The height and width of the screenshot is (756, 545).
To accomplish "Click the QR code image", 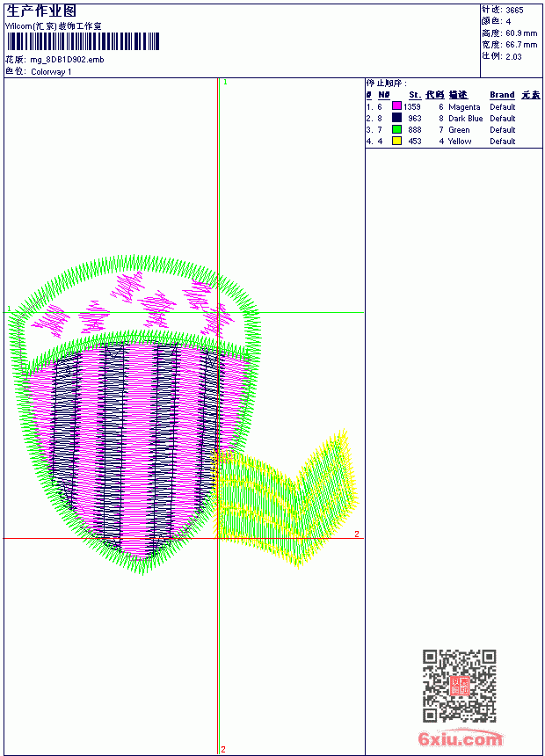I will [459, 686].
